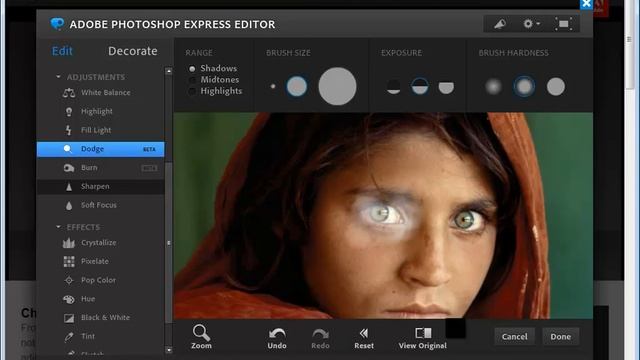Select the Highlights range option
Viewport: 640px width, 360px height.
tap(216, 91)
